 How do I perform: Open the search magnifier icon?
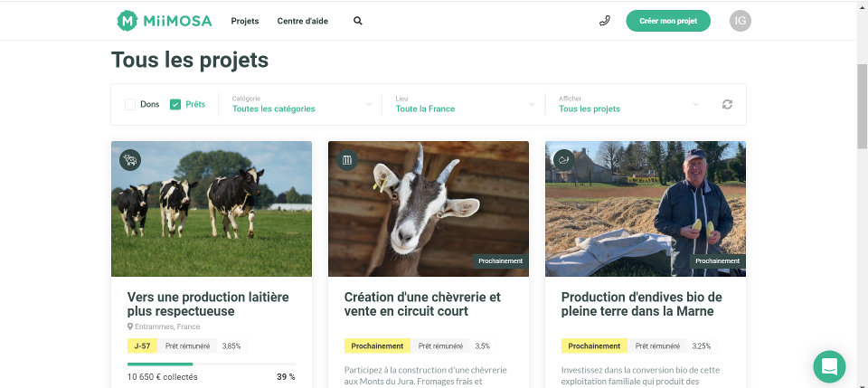[358, 21]
